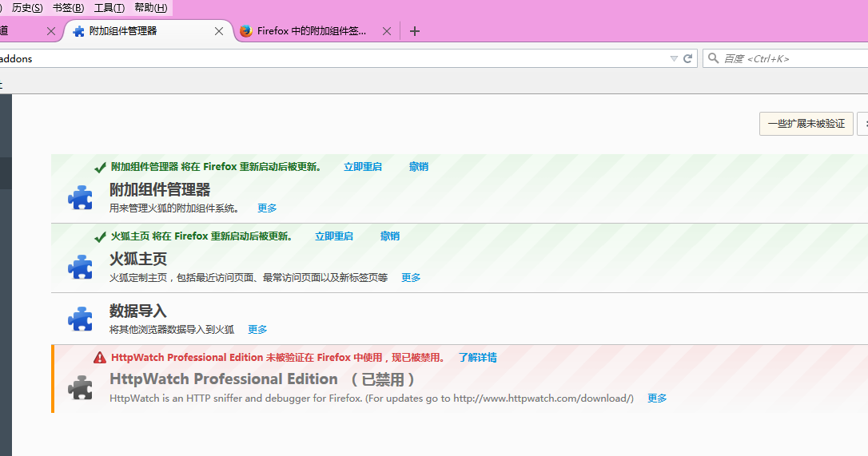This screenshot has width=868, height=456.
Task: Expand the address bar history dropdown arrow
Action: 674,58
